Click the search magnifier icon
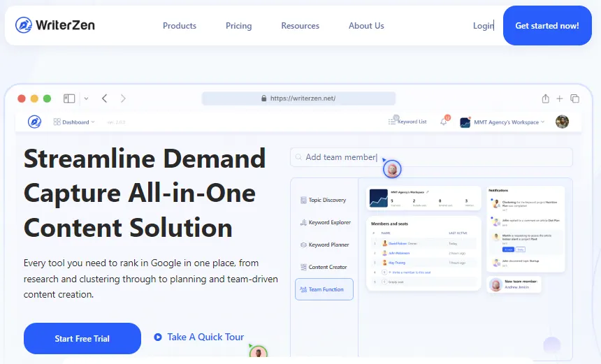Image resolution: width=601 pixels, height=364 pixels. (x=298, y=157)
